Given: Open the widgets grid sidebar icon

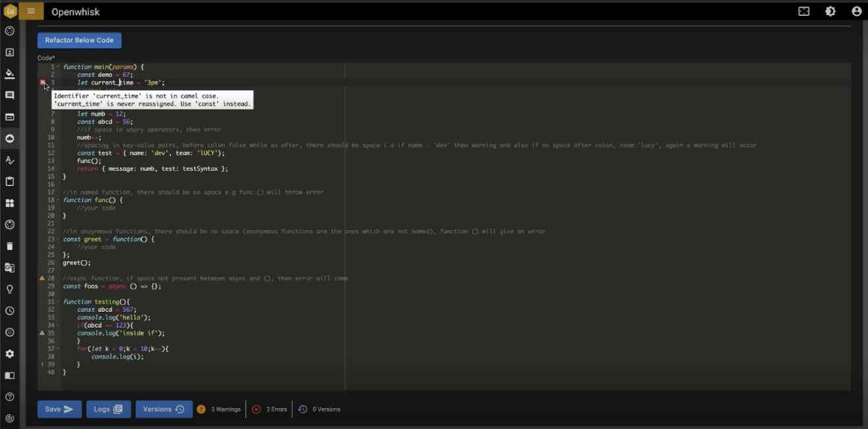Looking at the screenshot, I should [x=10, y=203].
